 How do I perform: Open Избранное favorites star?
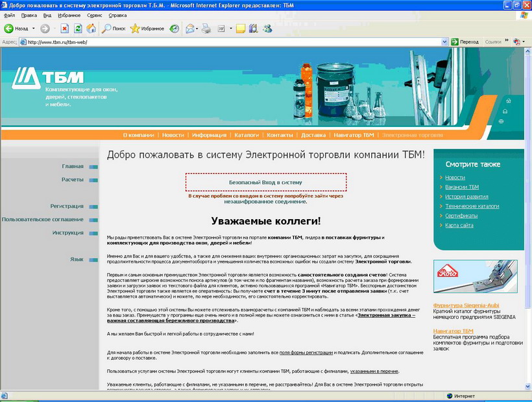[147, 29]
